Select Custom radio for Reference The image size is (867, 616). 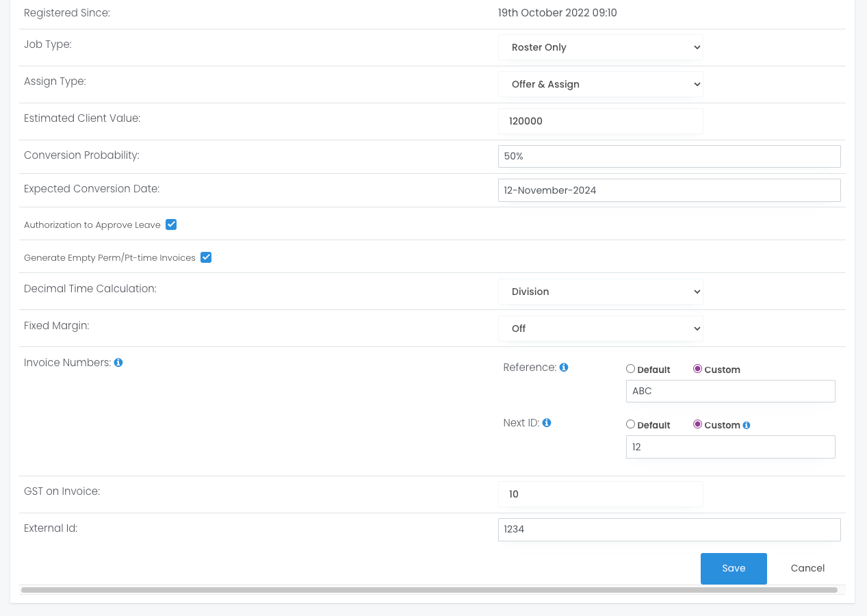pyautogui.click(x=697, y=369)
